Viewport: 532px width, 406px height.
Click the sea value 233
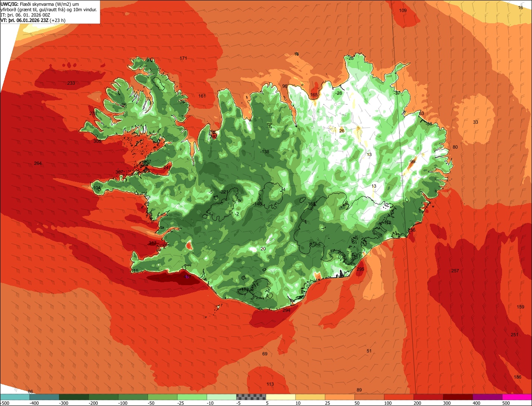71,83
